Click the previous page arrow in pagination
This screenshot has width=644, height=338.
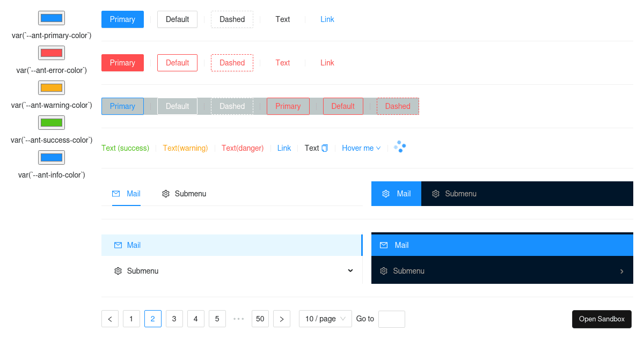110,319
